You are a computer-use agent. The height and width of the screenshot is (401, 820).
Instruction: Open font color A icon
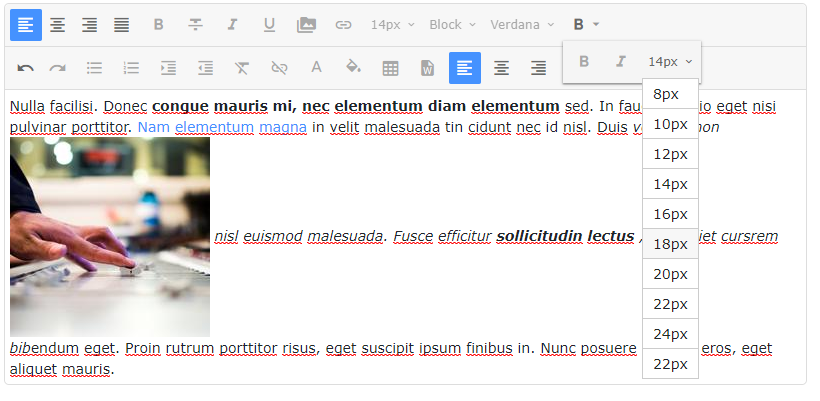(316, 68)
